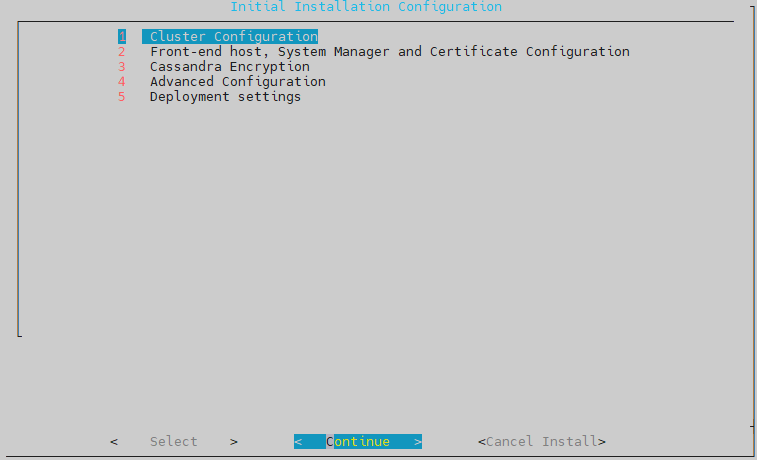Click number 2 beside Front-end host entry

122,52
